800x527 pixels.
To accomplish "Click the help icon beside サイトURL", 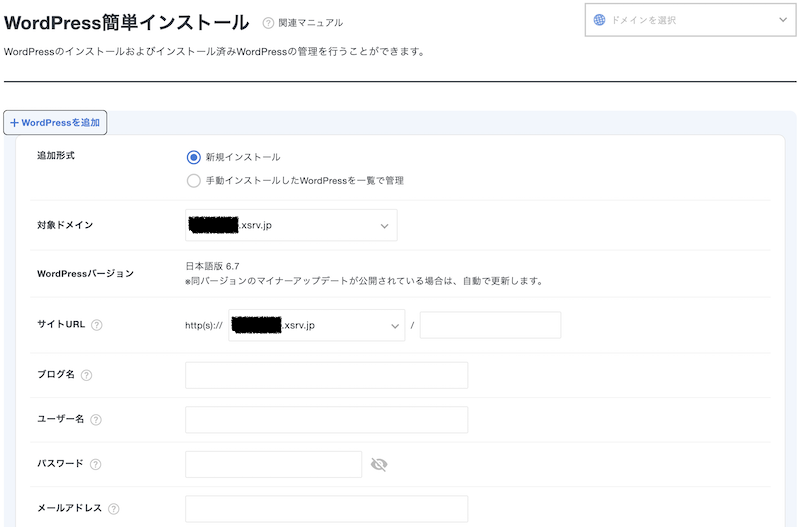I will pyautogui.click(x=96, y=325).
